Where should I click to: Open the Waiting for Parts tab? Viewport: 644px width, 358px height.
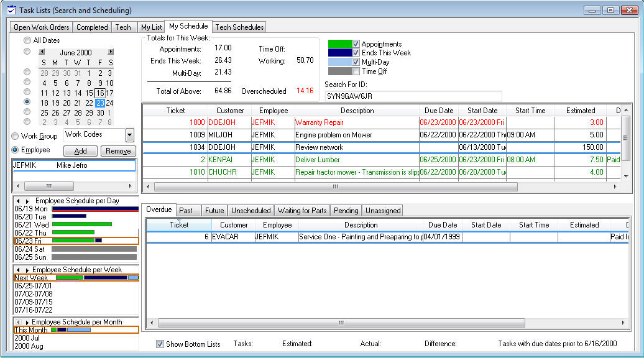click(x=301, y=211)
